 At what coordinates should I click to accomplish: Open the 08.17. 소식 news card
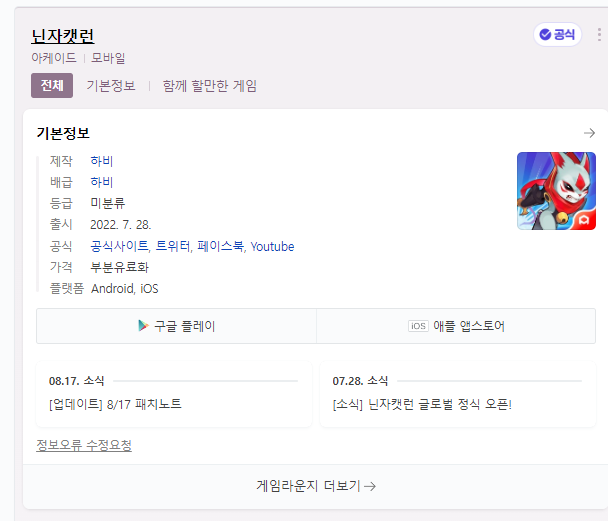[174, 394]
